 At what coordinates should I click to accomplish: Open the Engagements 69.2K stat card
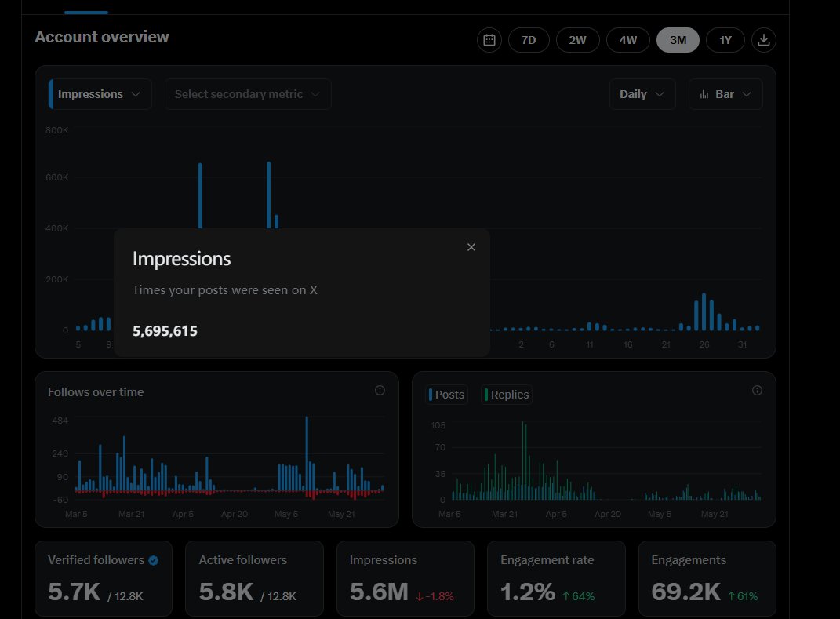coord(707,579)
